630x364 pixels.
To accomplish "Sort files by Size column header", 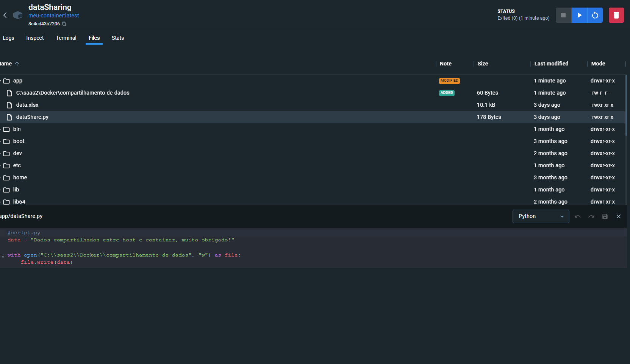I will 483,64.
